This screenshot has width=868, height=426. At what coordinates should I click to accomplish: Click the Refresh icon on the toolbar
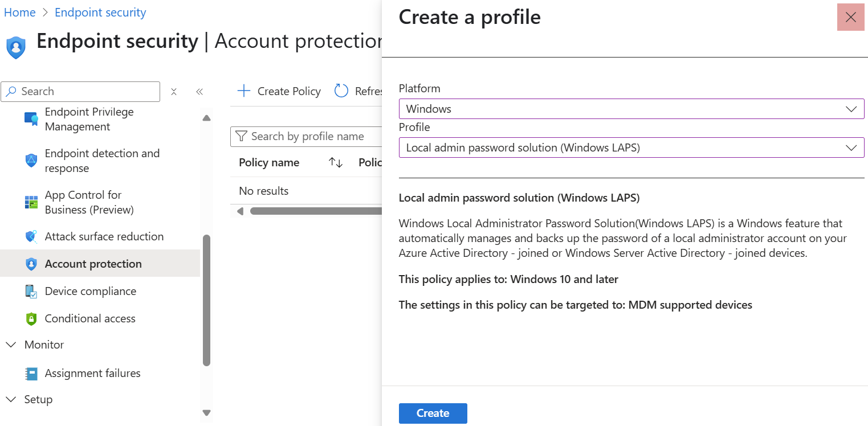coord(341,91)
